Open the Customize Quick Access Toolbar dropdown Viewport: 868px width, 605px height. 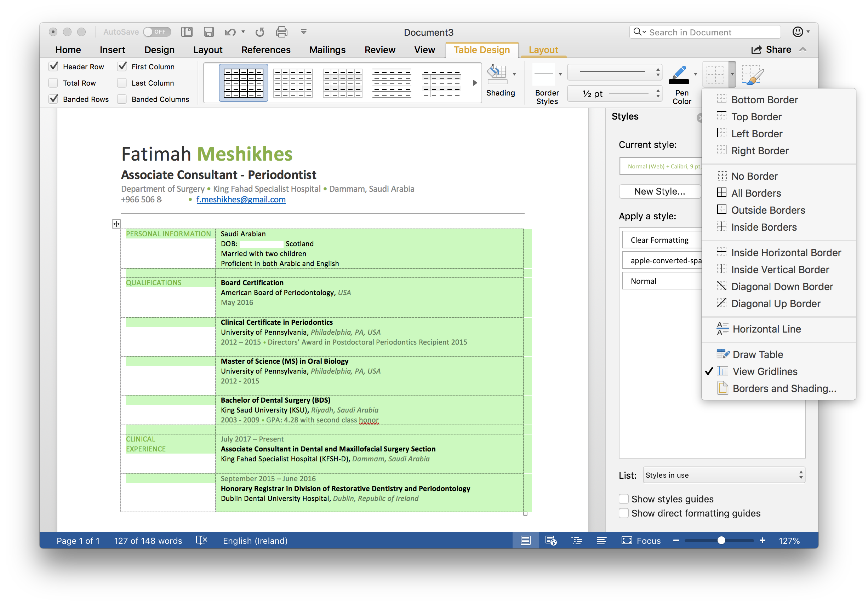pos(304,32)
